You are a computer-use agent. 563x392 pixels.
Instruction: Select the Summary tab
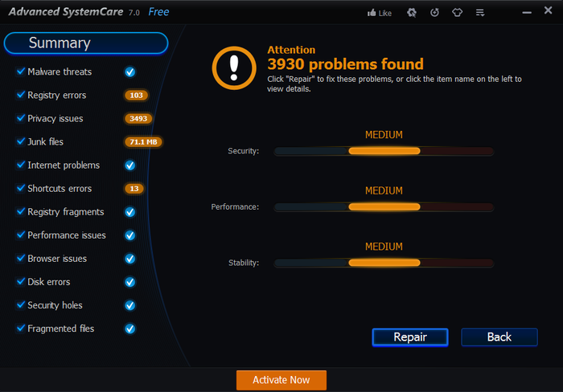[86, 43]
